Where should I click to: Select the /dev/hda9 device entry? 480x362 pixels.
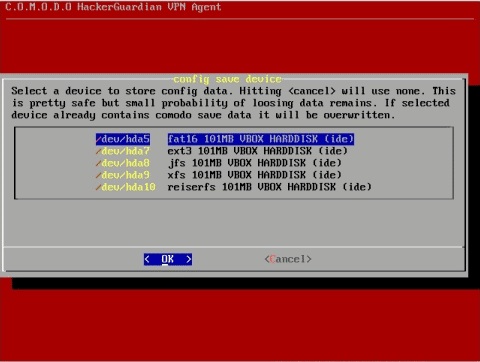tap(123, 175)
